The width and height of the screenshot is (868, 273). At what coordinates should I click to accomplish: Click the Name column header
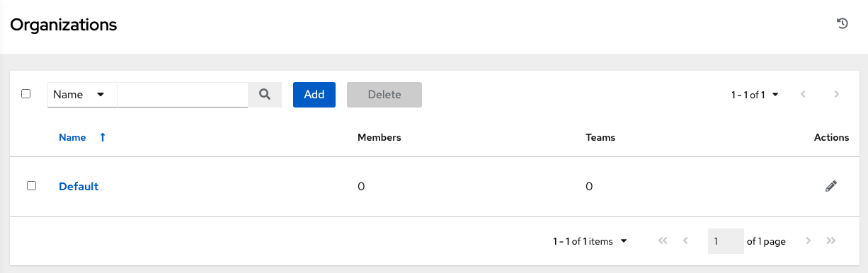pyautogui.click(x=72, y=137)
